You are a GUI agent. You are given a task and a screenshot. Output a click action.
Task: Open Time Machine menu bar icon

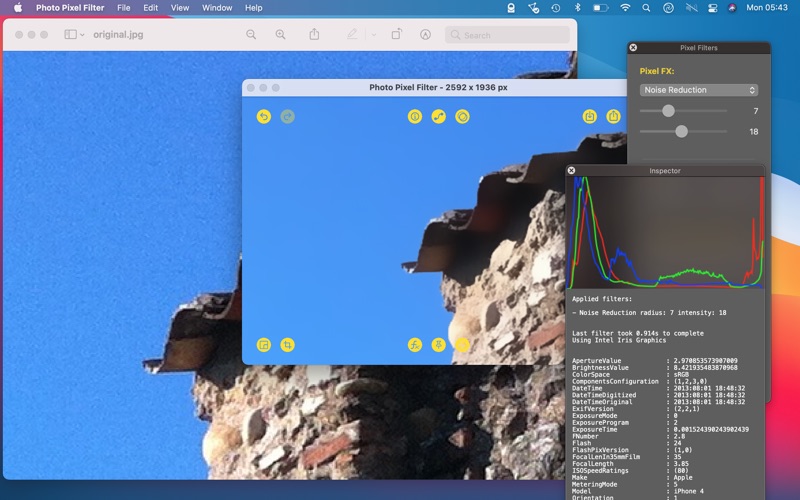(x=556, y=8)
